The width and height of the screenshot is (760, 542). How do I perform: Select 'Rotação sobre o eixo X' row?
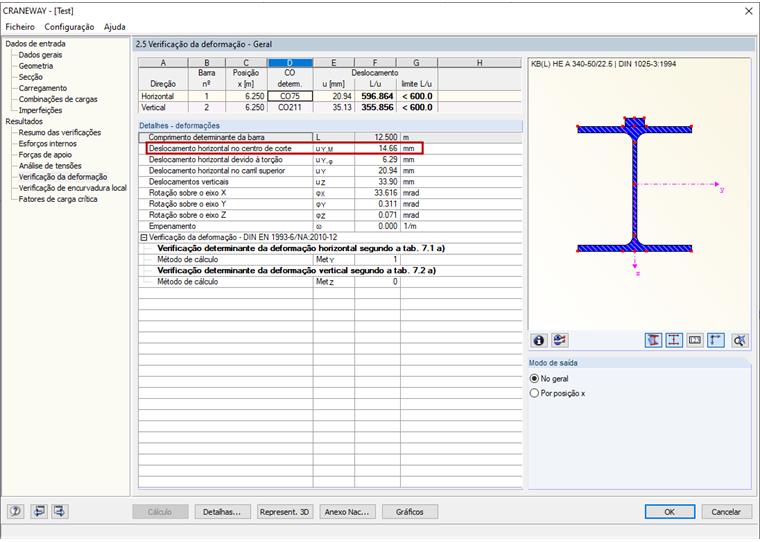tap(330, 193)
